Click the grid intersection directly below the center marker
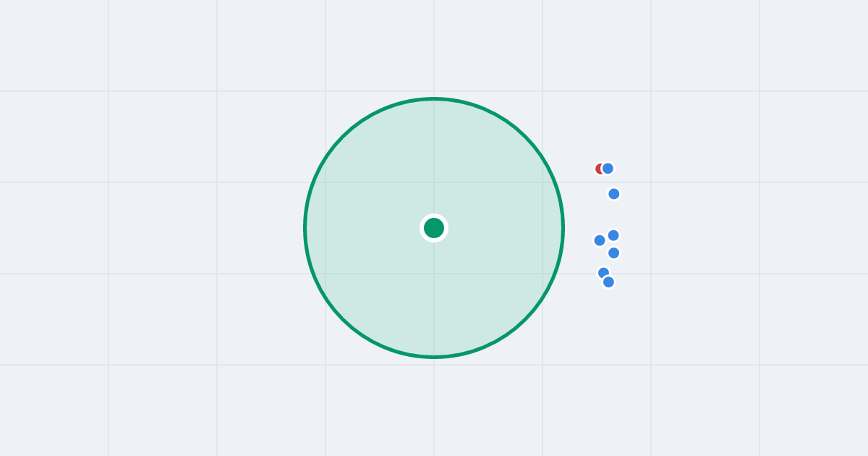Image resolution: width=868 pixels, height=456 pixels. tap(434, 274)
